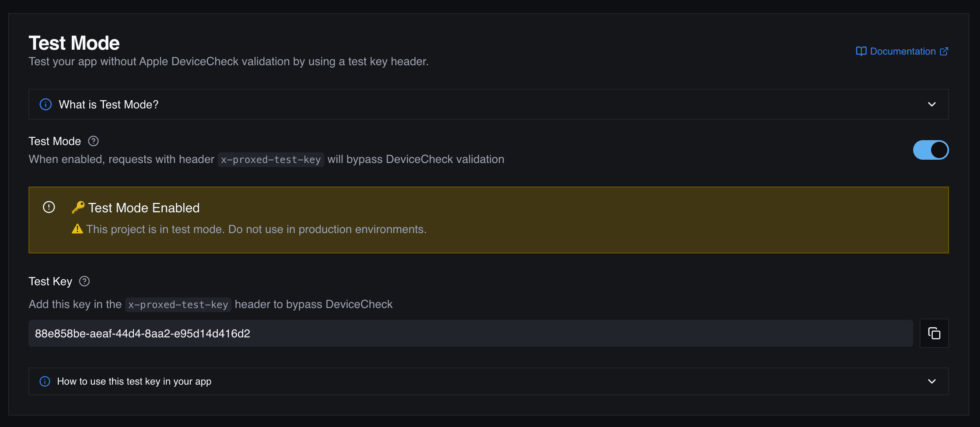This screenshot has width=980, height=427.
Task: Click the copy icon beside the test key
Action: pyautogui.click(x=934, y=333)
